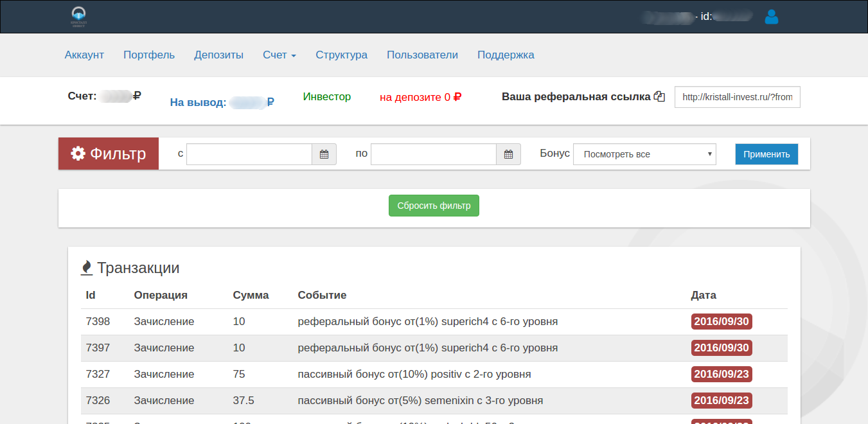Click the positiv passive bonus event text
The height and width of the screenshot is (424, 868).
[x=414, y=375]
